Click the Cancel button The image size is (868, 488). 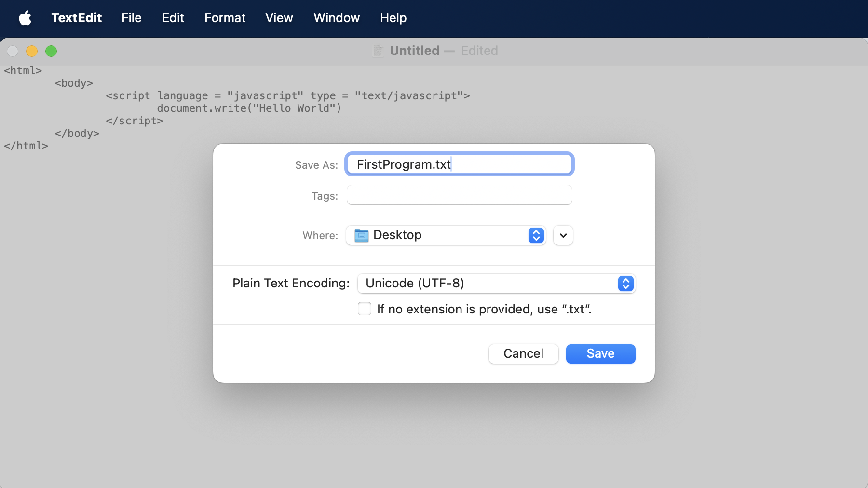click(523, 354)
